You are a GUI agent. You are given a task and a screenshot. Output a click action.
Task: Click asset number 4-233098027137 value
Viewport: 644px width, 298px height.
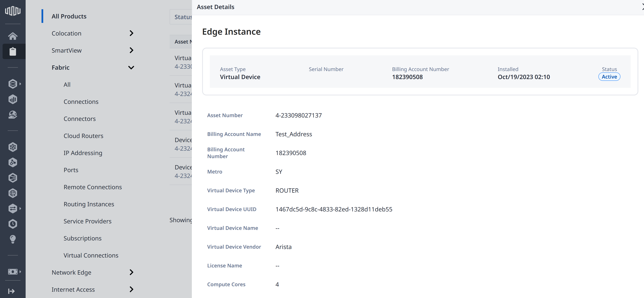point(298,115)
